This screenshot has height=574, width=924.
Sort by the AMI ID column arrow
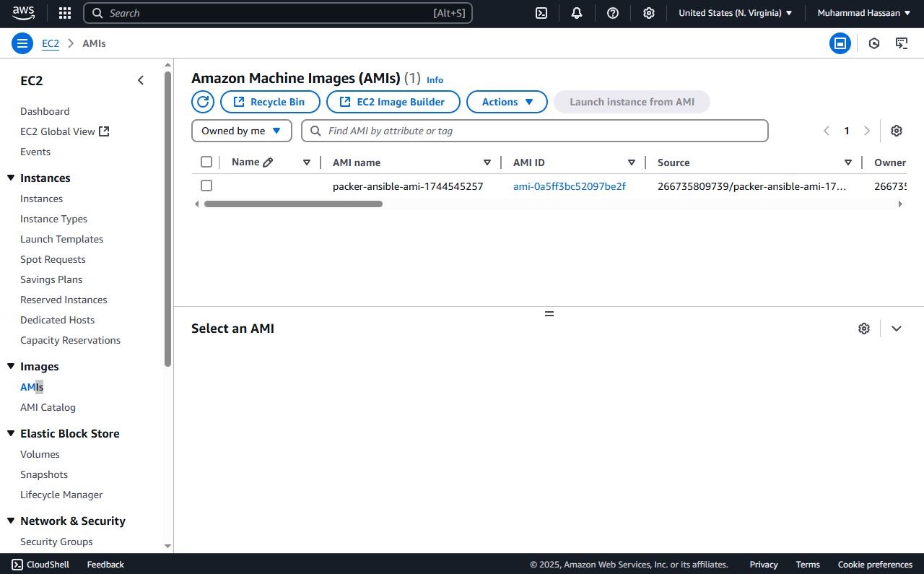pyautogui.click(x=632, y=162)
